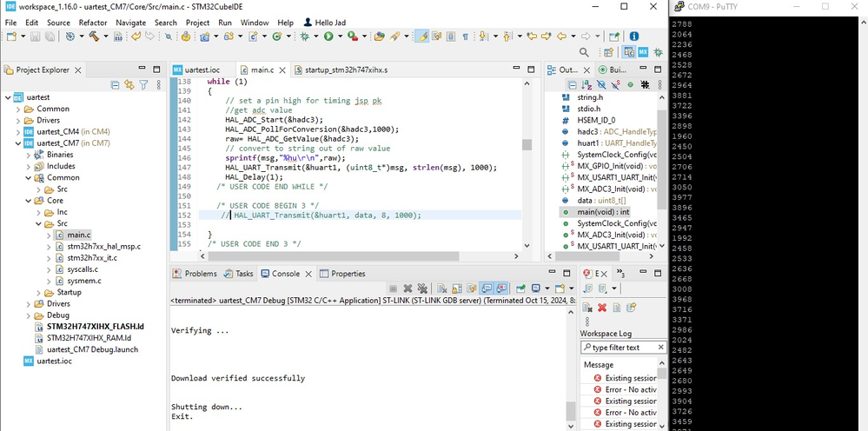Click the console vertical scrollbar thumb

coord(571,410)
